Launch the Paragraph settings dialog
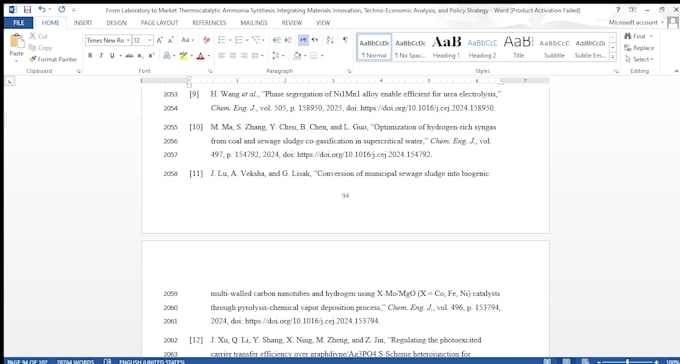Image resolution: width=680 pixels, height=364 pixels. (349, 71)
